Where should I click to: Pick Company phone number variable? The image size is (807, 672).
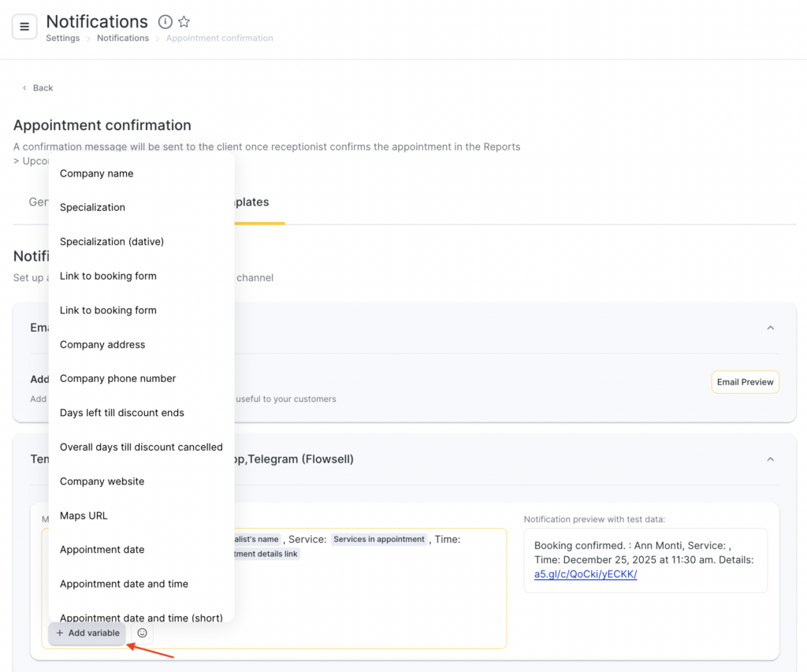pos(117,378)
